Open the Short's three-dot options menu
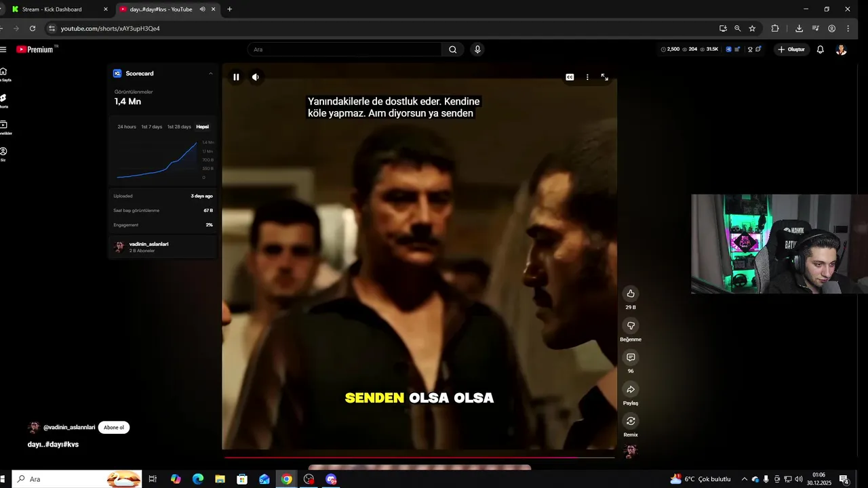Viewport: 868px width, 488px height. click(x=587, y=77)
